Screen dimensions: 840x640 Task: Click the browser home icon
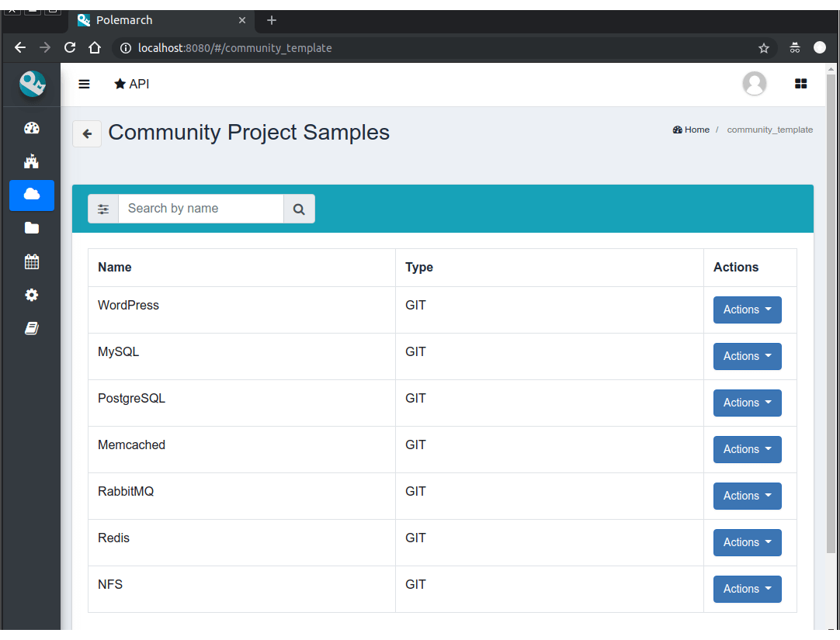pyautogui.click(x=95, y=47)
